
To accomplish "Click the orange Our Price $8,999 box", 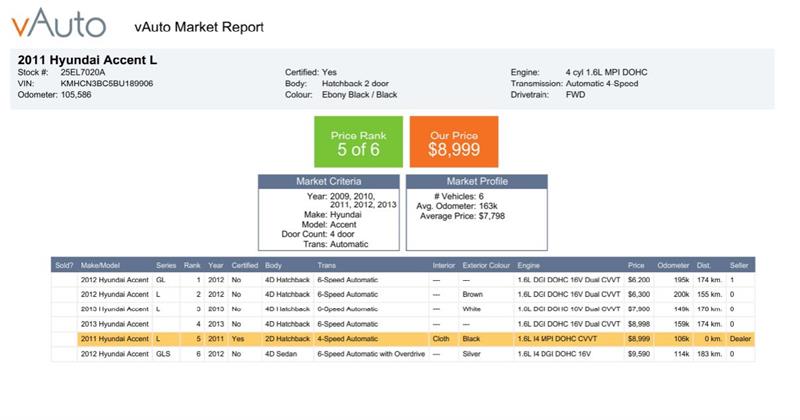I will [454, 142].
